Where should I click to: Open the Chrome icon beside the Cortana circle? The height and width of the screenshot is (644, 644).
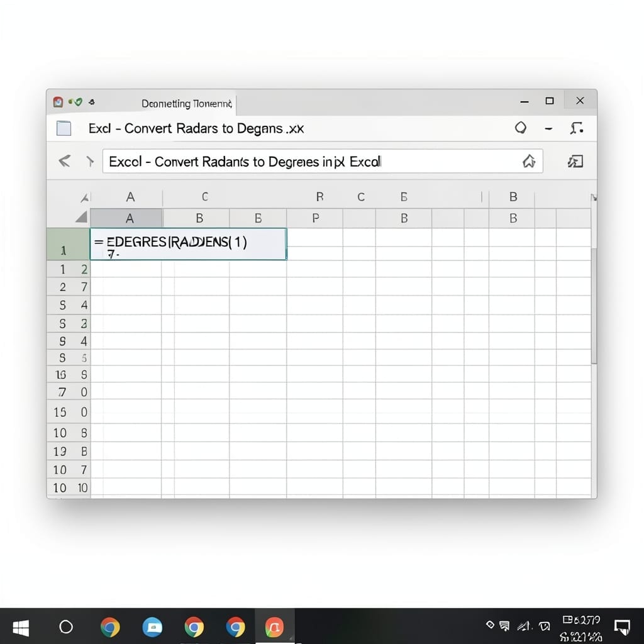[110, 627]
